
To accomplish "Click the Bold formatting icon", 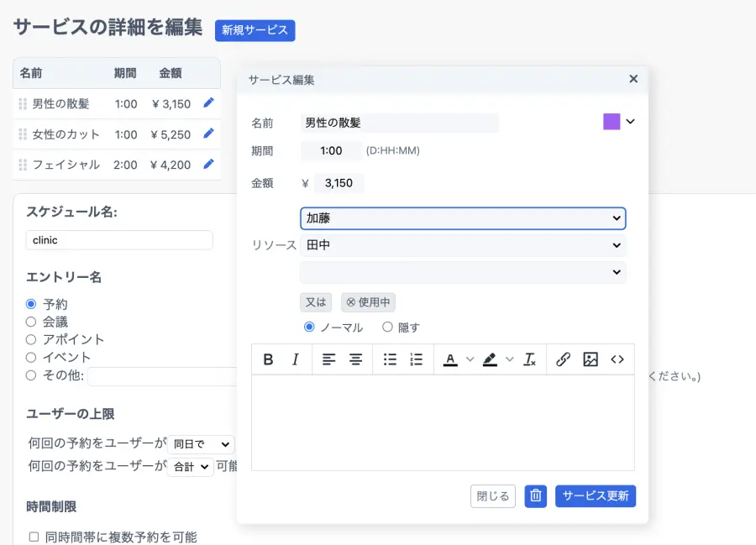I will point(268,359).
